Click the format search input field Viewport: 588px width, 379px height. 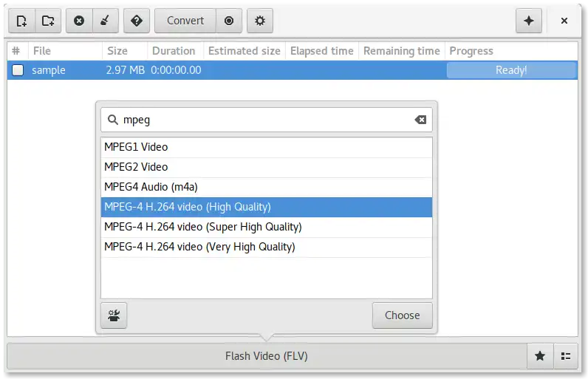(x=266, y=120)
